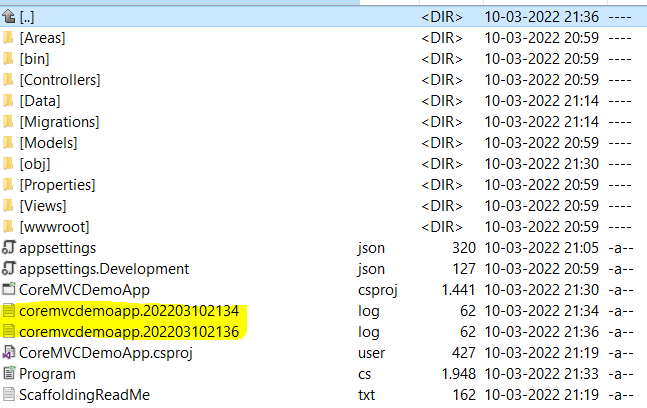Viewport: 647px width, 408px height.
Task: Click the Controllers folder icon
Action: (8, 80)
